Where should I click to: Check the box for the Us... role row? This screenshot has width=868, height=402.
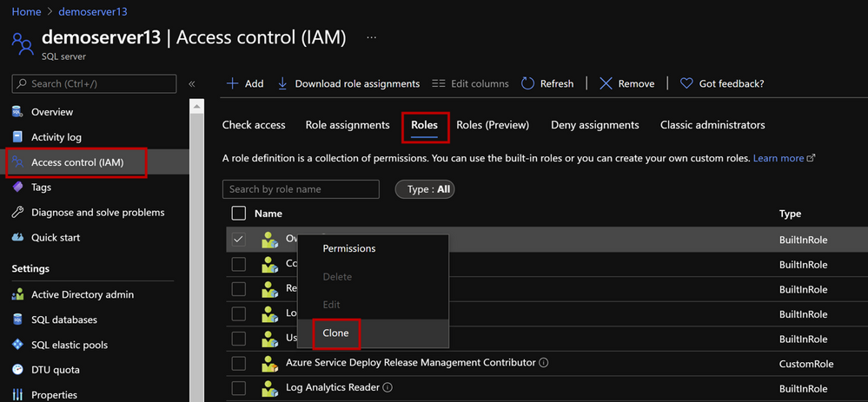click(x=239, y=339)
